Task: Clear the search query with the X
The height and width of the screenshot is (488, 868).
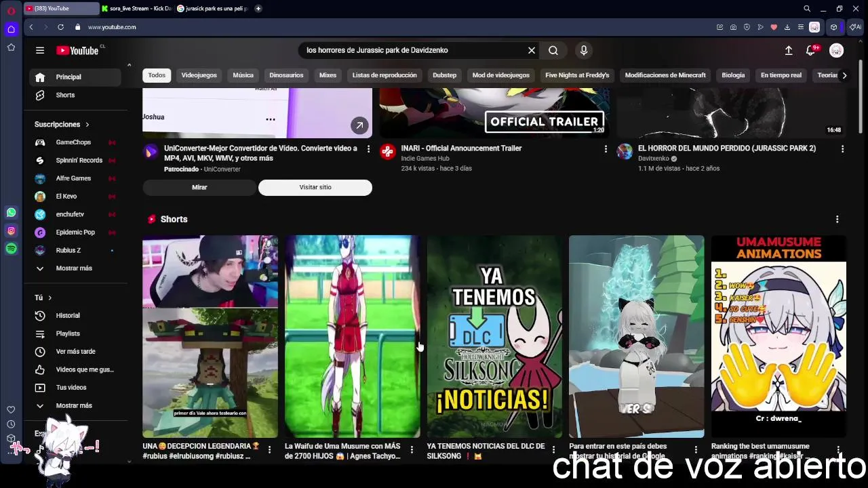Action: [532, 50]
